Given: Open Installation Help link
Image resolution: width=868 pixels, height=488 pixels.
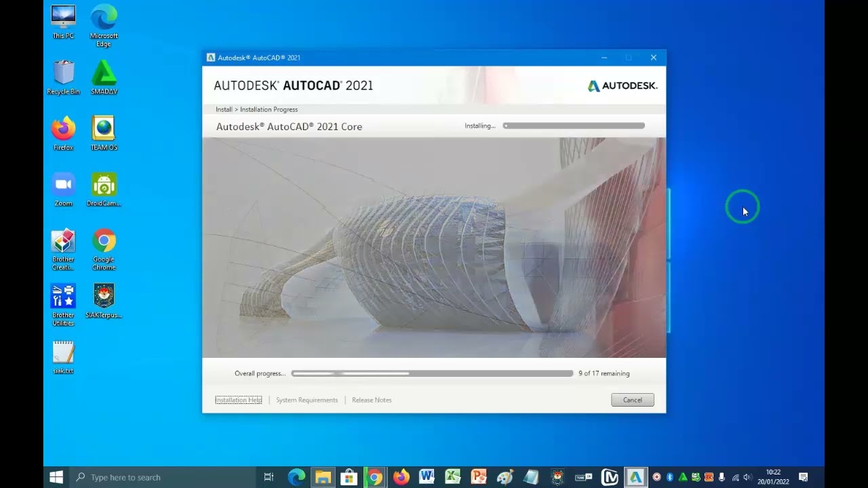Looking at the screenshot, I should tap(239, 400).
